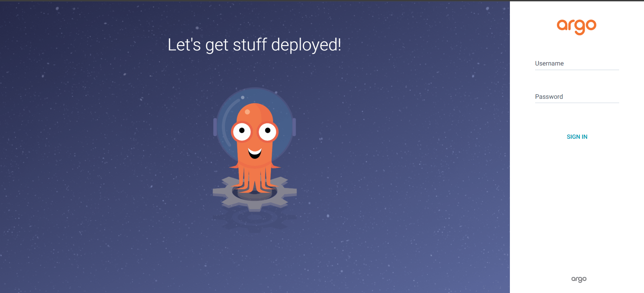The image size is (644, 293).
Task: Click the mascot's left eye
Action: [x=242, y=131]
